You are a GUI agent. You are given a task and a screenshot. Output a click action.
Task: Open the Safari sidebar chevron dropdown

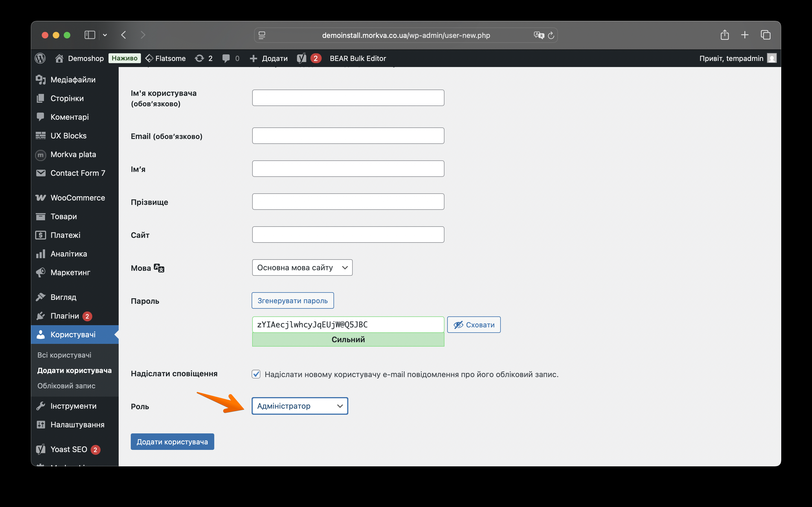click(x=105, y=35)
